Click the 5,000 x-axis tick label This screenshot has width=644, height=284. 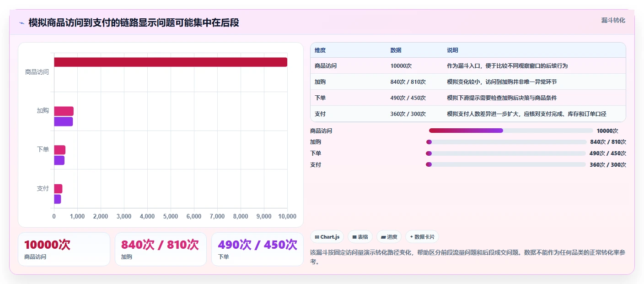171,217
